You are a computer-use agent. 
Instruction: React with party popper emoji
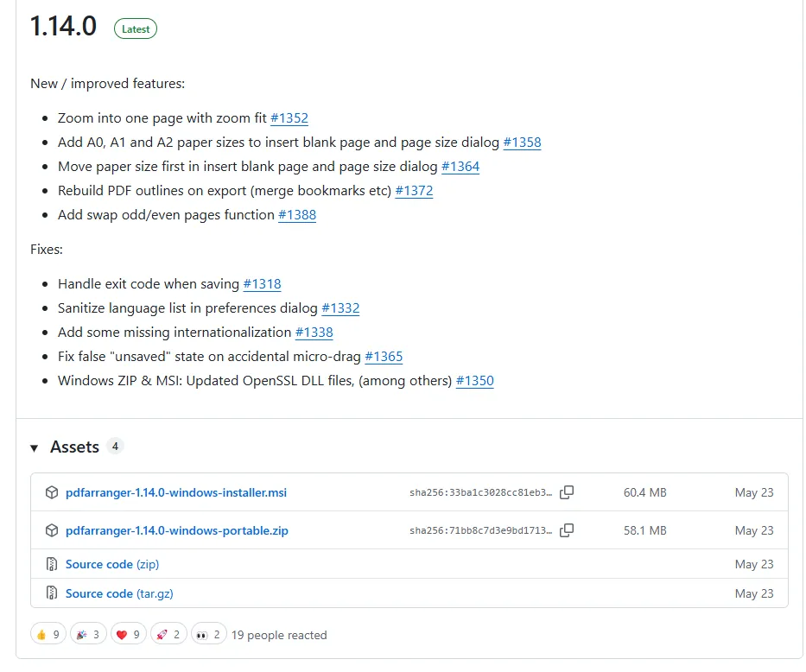88,635
